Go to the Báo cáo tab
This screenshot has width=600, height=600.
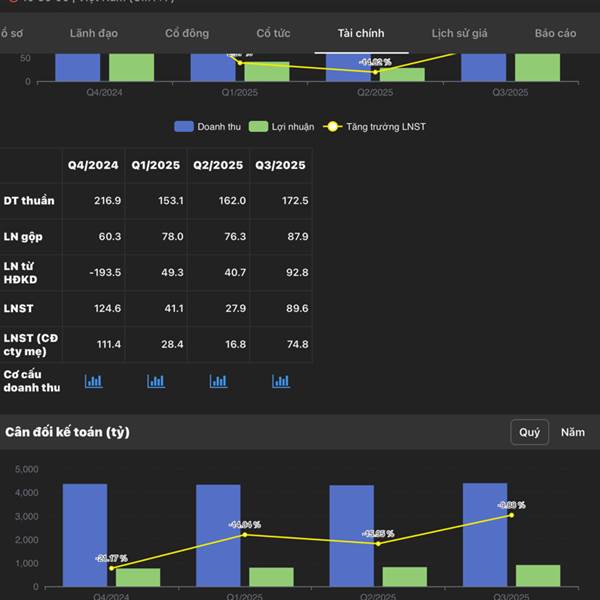point(556,33)
